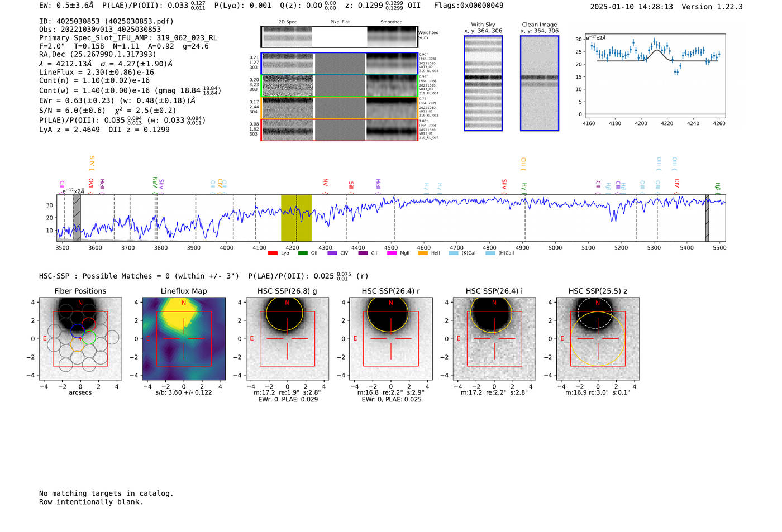The image size is (782, 532).
Task: Select the red-bordered 2D fiber spectrum row
Action: [340, 130]
